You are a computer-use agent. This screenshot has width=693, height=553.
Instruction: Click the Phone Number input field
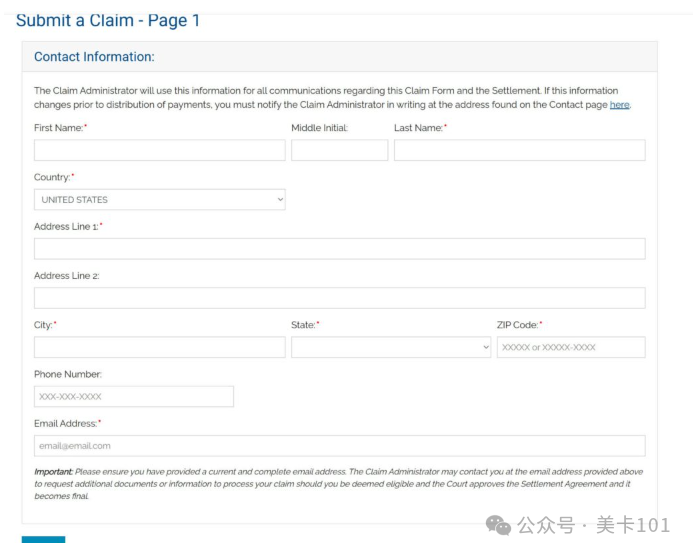133,397
